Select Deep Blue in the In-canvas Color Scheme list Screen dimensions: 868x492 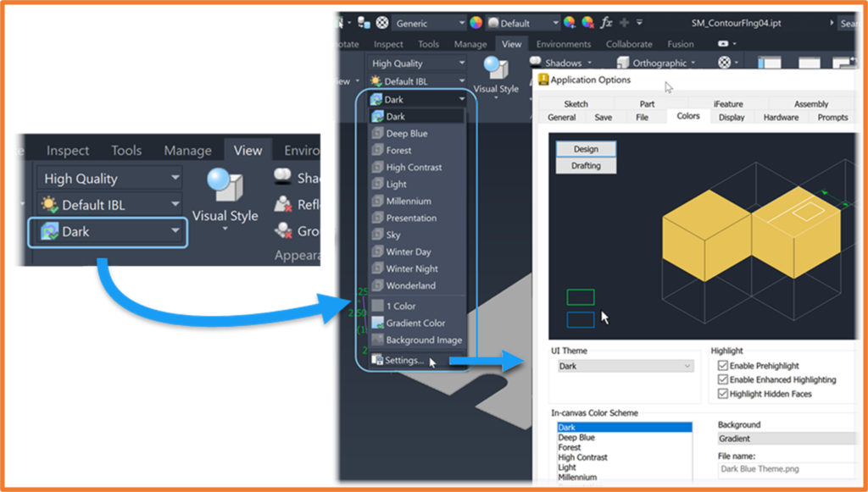pyautogui.click(x=625, y=437)
